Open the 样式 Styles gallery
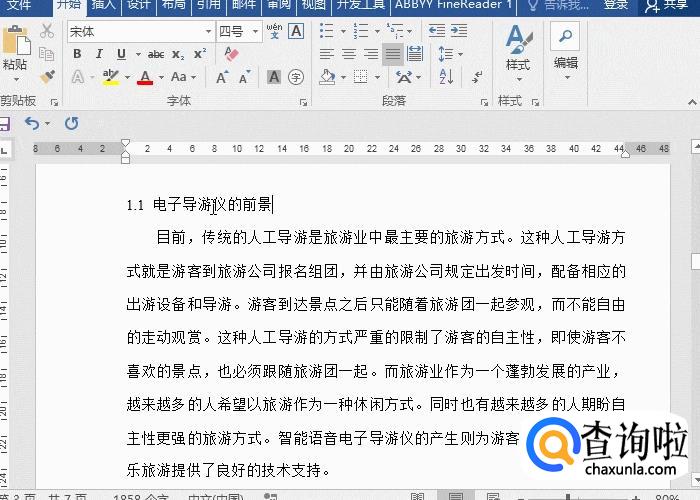Screen dimensions: 700x500 (518, 53)
